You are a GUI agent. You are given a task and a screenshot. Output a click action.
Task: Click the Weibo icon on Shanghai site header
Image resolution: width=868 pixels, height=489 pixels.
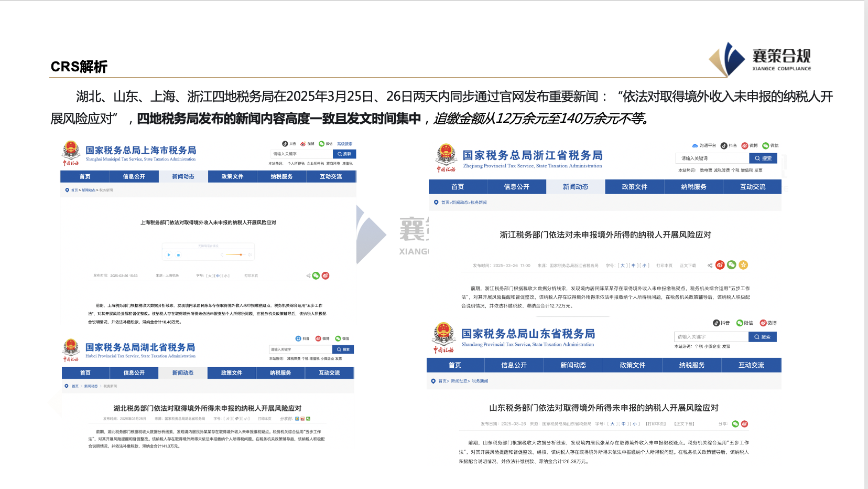point(303,143)
